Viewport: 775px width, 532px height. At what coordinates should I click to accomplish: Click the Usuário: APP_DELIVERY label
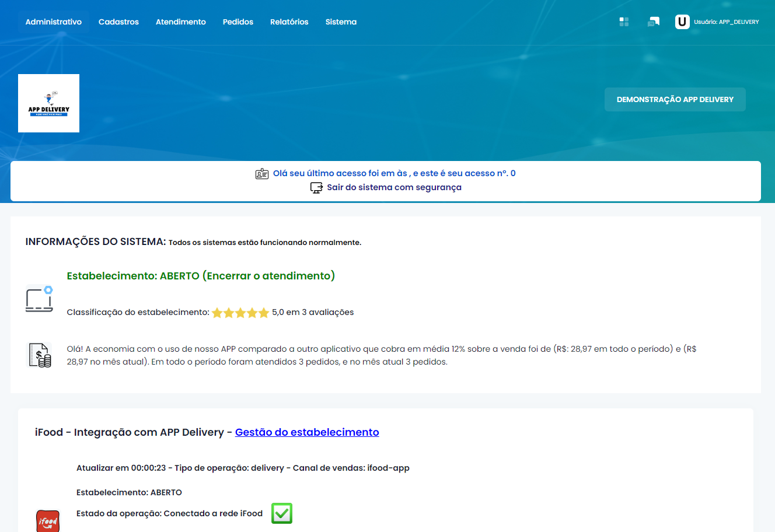tap(727, 22)
